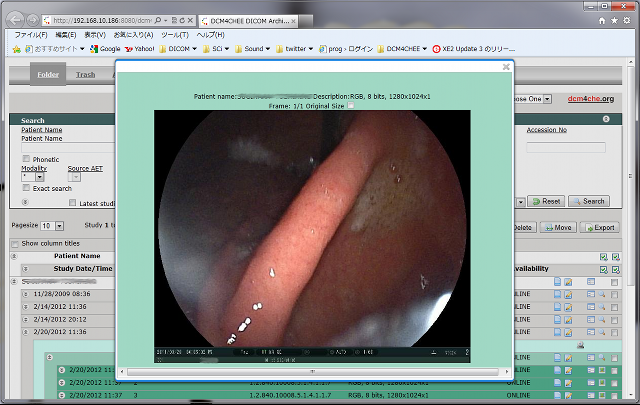Image resolution: width=640 pixels, height=405 pixels.
Task: Click the edit pencil icon in the 11/28/2009 08:36 row
Action: [x=568, y=294]
